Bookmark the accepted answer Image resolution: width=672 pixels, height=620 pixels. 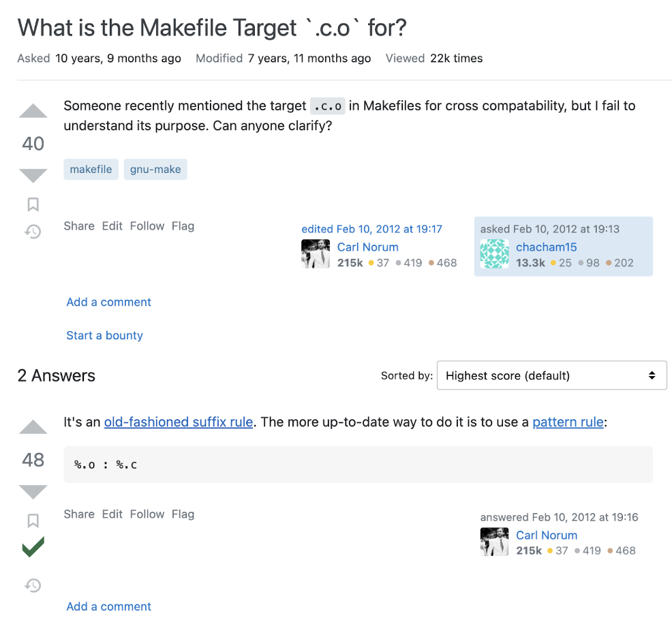[33, 521]
